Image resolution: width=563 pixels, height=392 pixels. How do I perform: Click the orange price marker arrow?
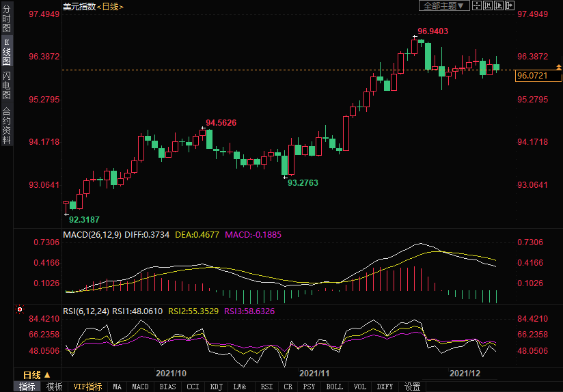(558, 67)
